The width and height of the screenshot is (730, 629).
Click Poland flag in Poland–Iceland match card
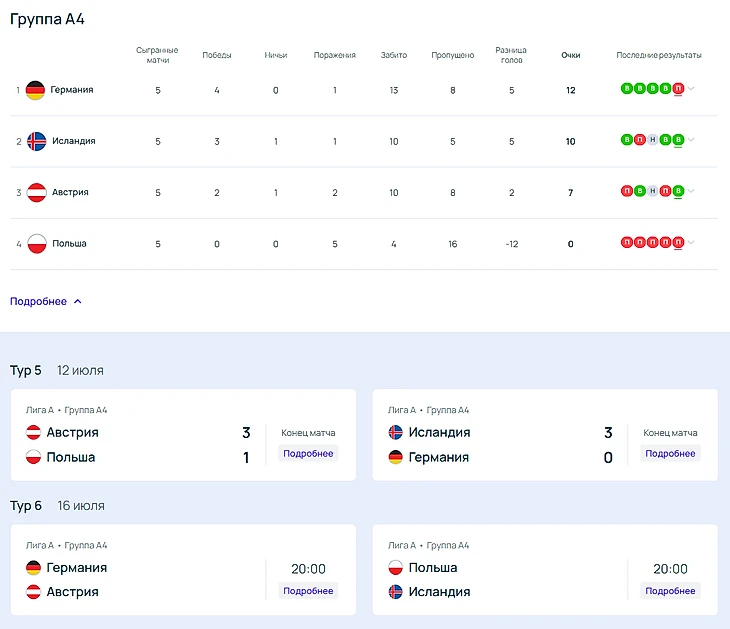coord(396,568)
